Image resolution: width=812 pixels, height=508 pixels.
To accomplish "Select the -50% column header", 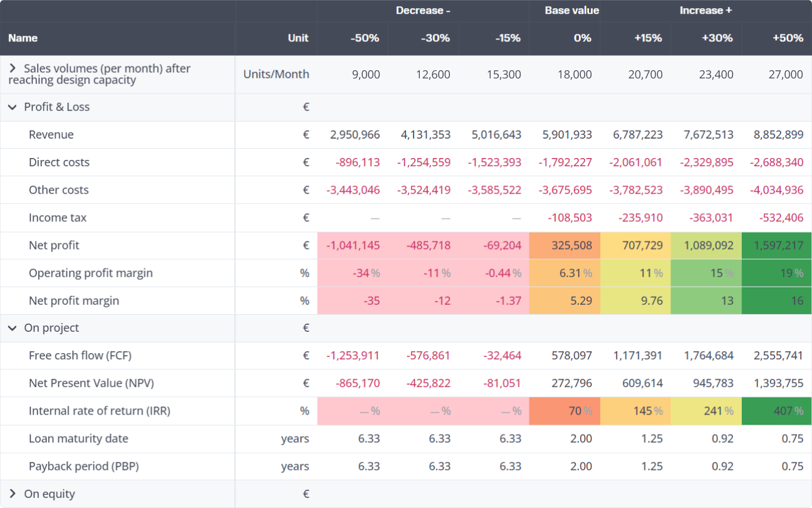I will [x=365, y=38].
